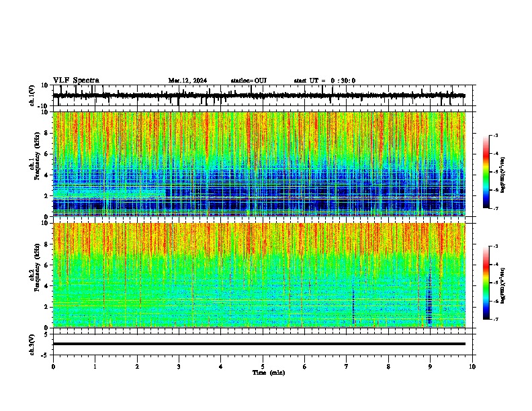Click the time axis tick label "0"
This screenshot has height=411, width=532.
pyautogui.click(x=53, y=367)
